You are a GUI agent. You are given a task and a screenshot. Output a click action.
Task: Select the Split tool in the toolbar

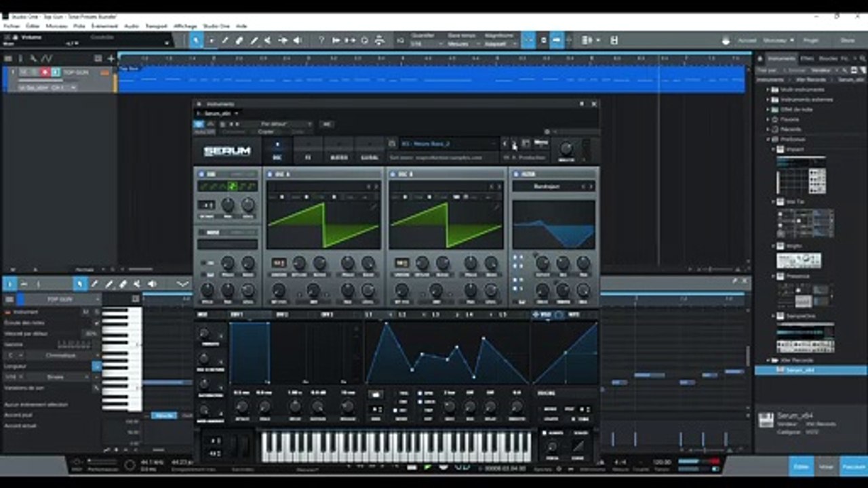(x=225, y=41)
